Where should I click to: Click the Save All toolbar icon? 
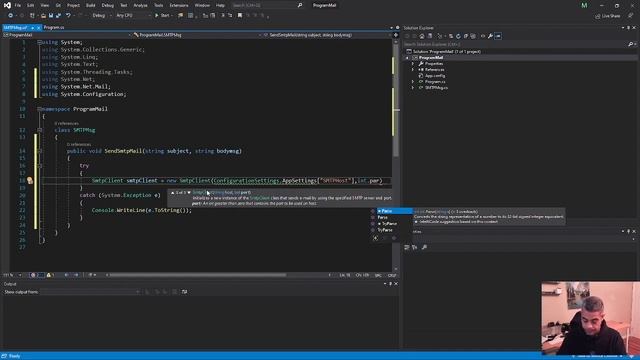(58, 16)
